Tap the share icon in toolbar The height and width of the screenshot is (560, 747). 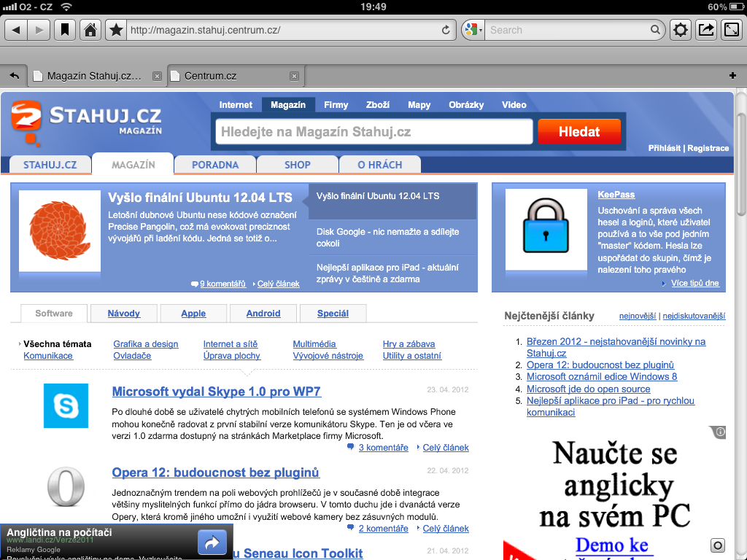click(706, 30)
